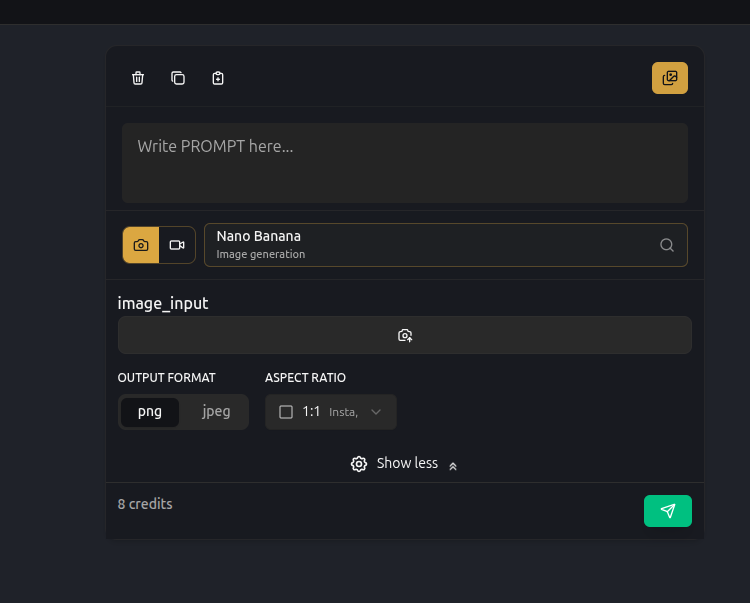
Task: Click the ASPECT RATIO label
Action: point(305,378)
